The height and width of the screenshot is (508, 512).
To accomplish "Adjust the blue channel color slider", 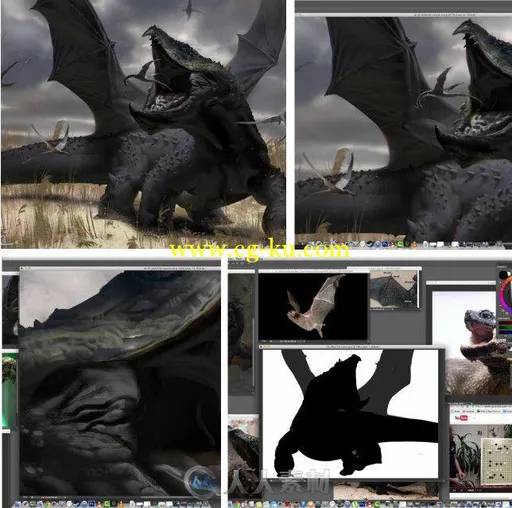I will coord(505,332).
